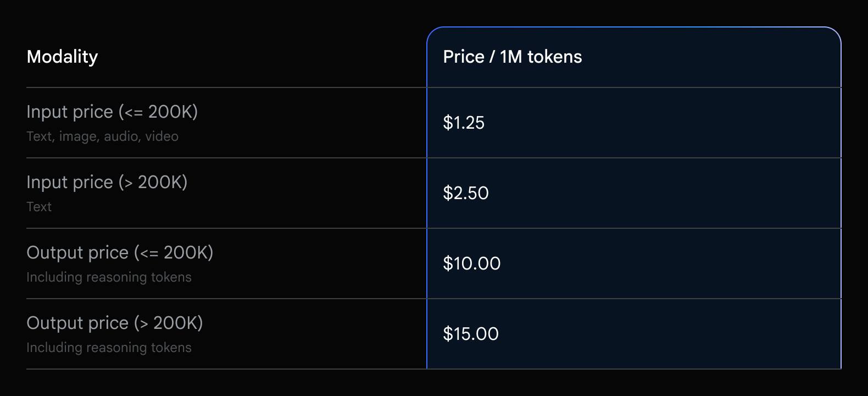Select the Output price (<= 200K) label

(120, 252)
